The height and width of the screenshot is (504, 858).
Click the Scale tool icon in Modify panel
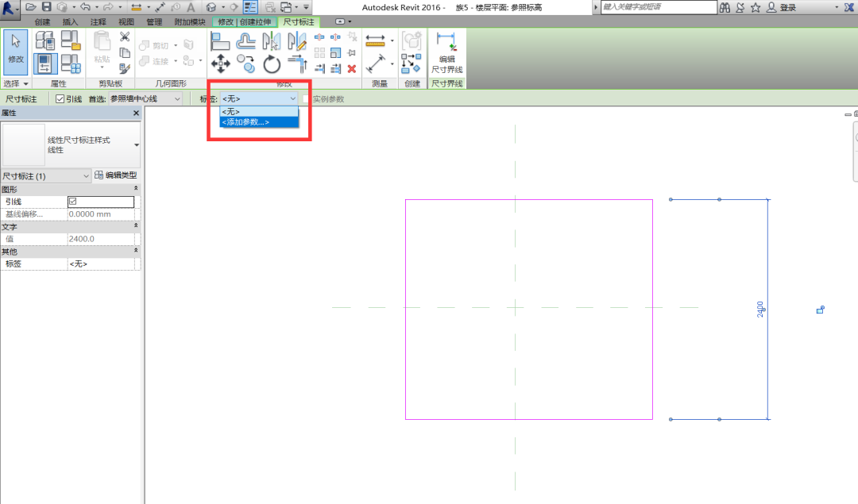click(x=336, y=53)
